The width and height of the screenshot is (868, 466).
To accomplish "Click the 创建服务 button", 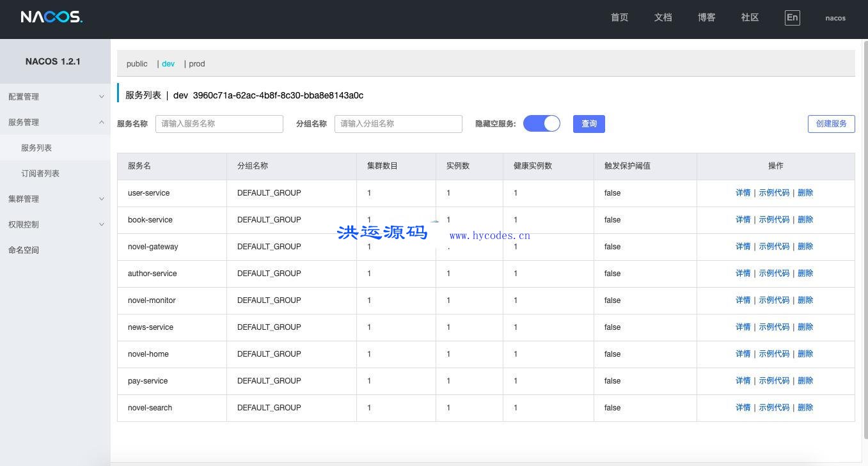I will pyautogui.click(x=831, y=124).
